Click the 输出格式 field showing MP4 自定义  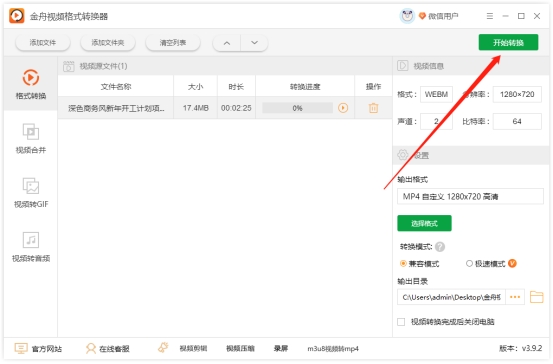(470, 196)
